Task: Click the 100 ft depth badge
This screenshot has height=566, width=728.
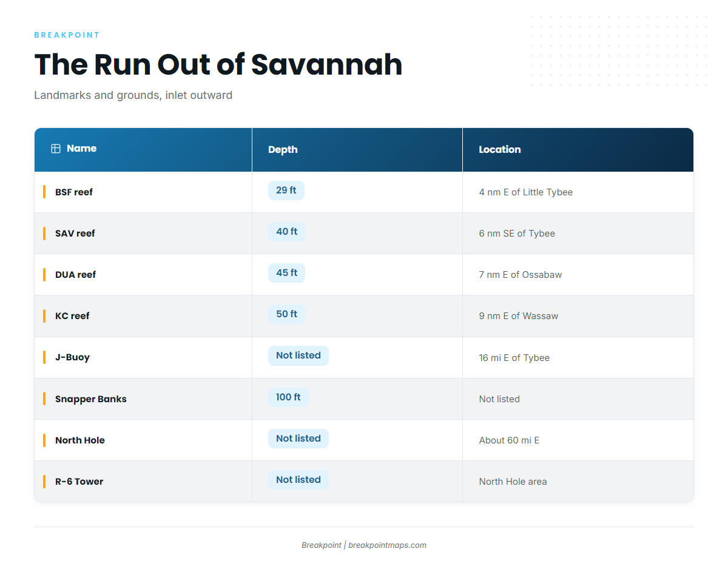Action: tap(288, 397)
